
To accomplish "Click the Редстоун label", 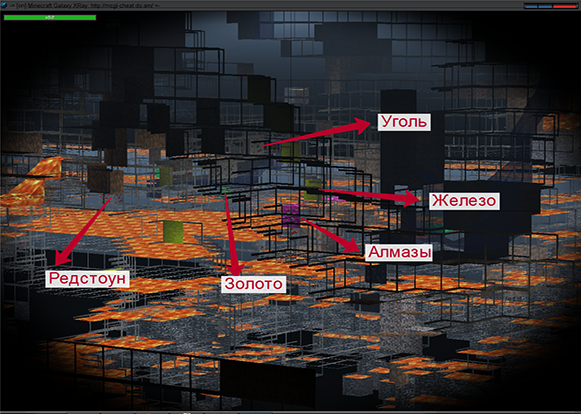I will [x=87, y=279].
